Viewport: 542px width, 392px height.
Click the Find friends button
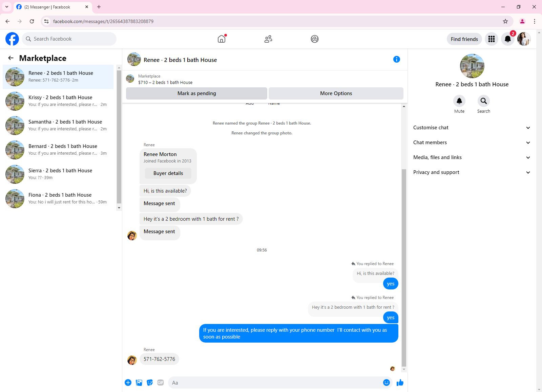click(x=464, y=39)
